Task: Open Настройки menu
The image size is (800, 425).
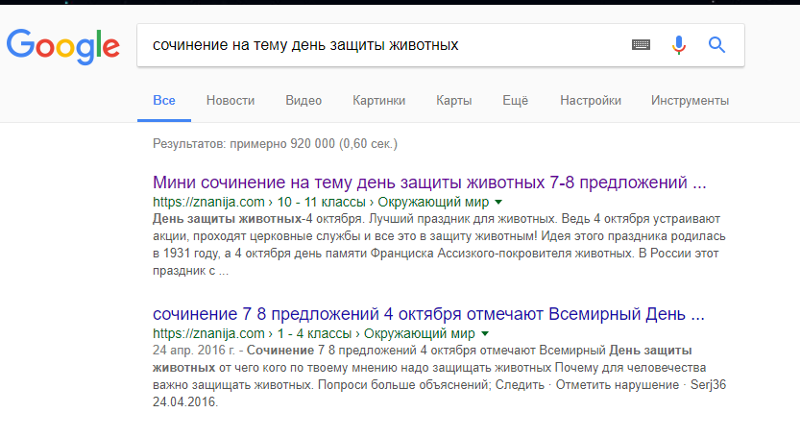Action: tap(591, 101)
